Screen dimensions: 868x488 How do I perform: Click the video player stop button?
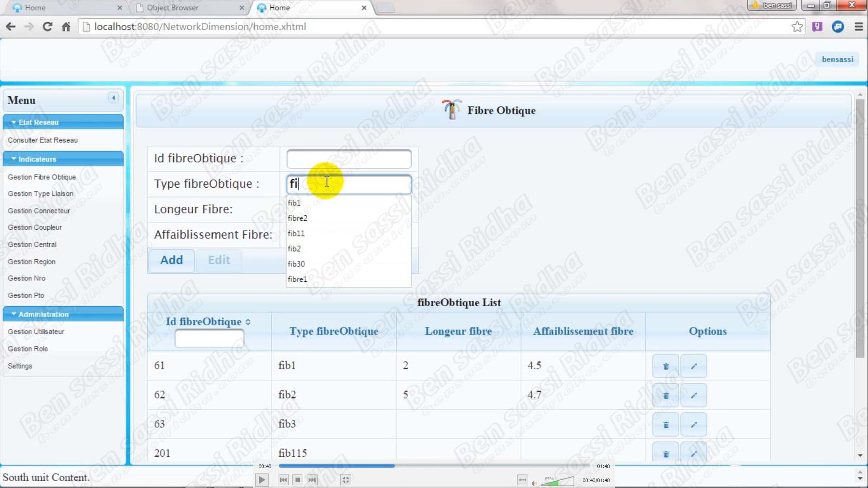297,480
